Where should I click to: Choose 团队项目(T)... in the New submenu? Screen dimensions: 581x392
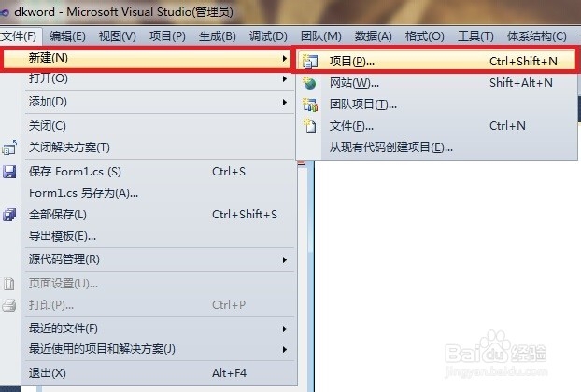tap(436, 105)
